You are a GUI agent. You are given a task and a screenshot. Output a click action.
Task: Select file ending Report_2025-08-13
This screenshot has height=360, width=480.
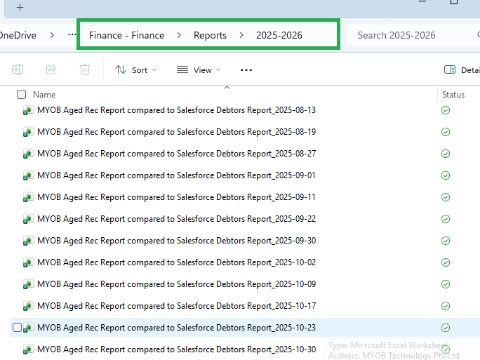[176, 110]
